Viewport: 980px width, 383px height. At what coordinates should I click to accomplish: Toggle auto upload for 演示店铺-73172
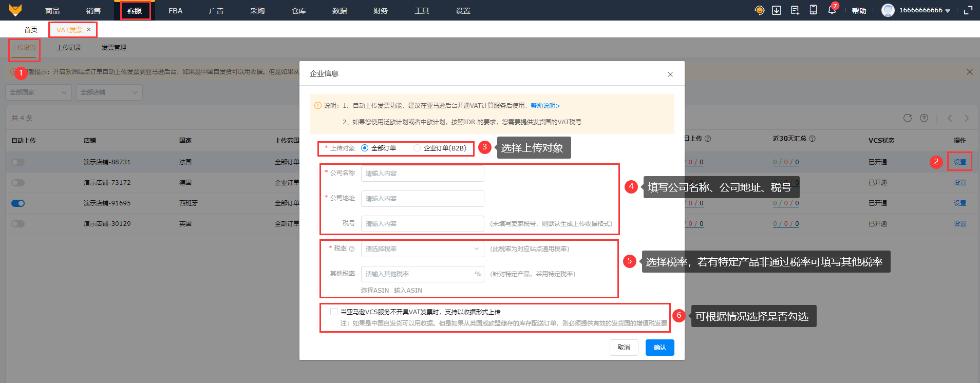pos(18,183)
